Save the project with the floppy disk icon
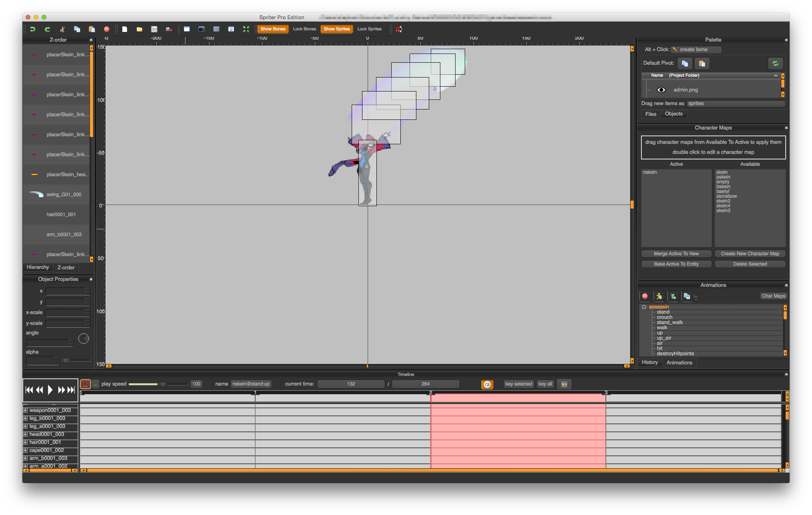This screenshot has height=515, width=812. pyautogui.click(x=154, y=29)
